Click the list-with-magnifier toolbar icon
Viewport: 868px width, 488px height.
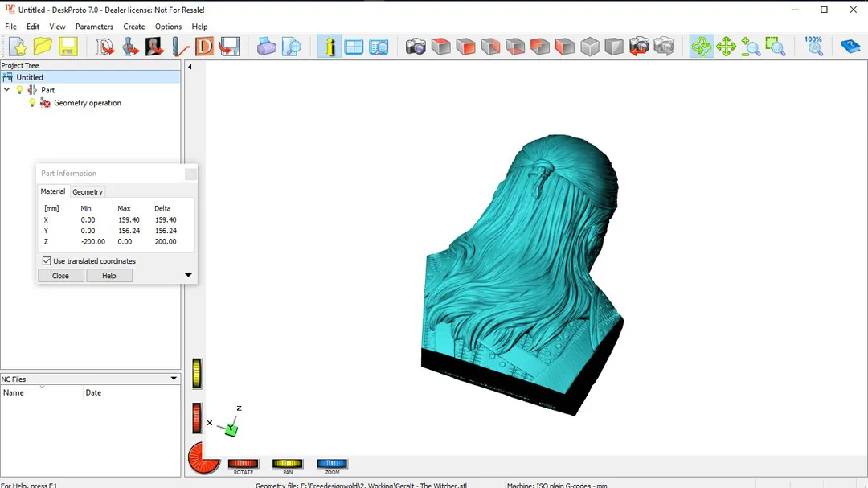click(x=379, y=47)
